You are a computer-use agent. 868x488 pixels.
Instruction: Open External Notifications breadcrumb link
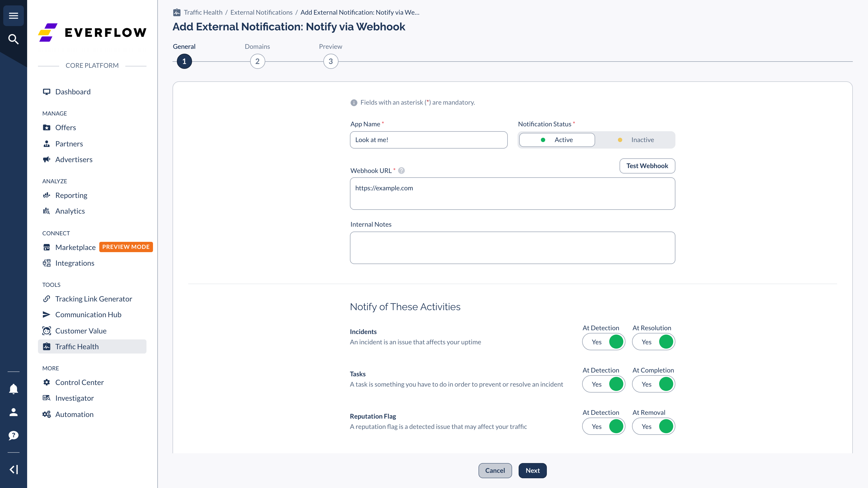coord(261,12)
